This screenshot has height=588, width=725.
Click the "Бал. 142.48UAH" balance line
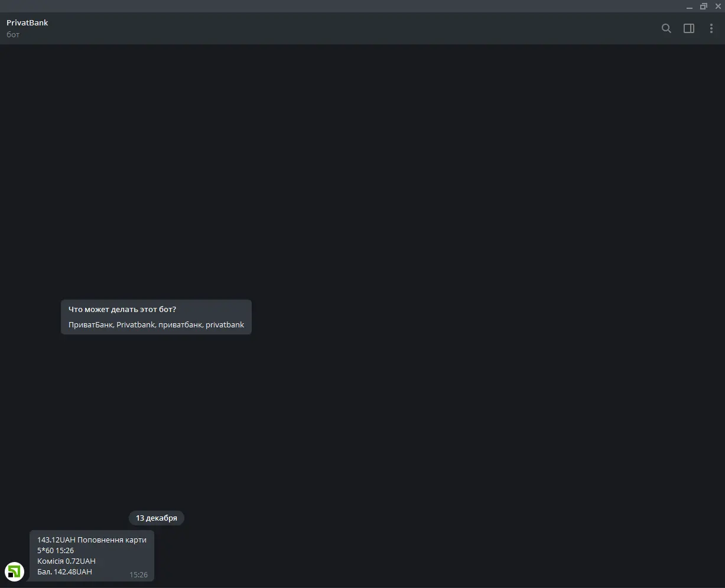[x=64, y=572]
